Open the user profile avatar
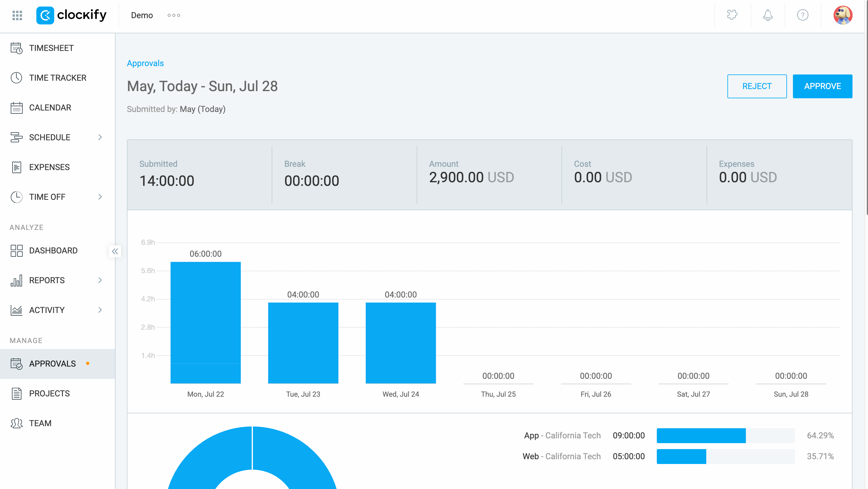868x489 pixels. (x=843, y=15)
